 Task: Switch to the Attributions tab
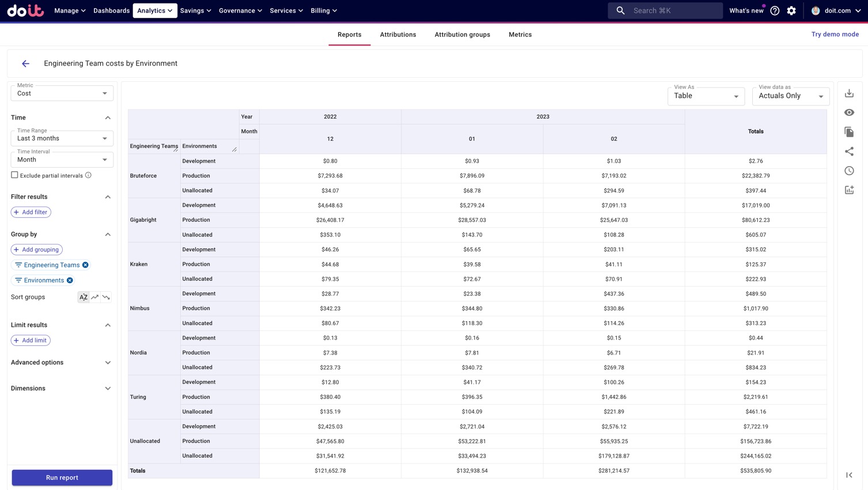397,35
